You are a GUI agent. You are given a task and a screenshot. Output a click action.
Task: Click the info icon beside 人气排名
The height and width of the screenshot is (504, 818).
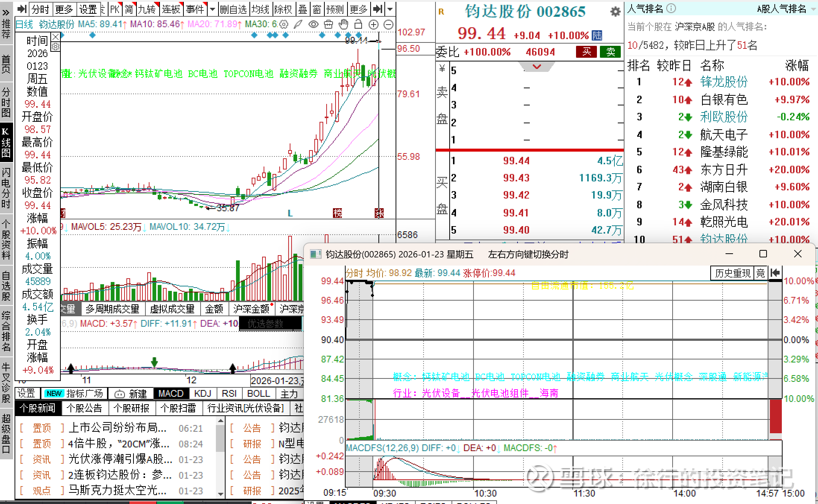click(x=671, y=8)
